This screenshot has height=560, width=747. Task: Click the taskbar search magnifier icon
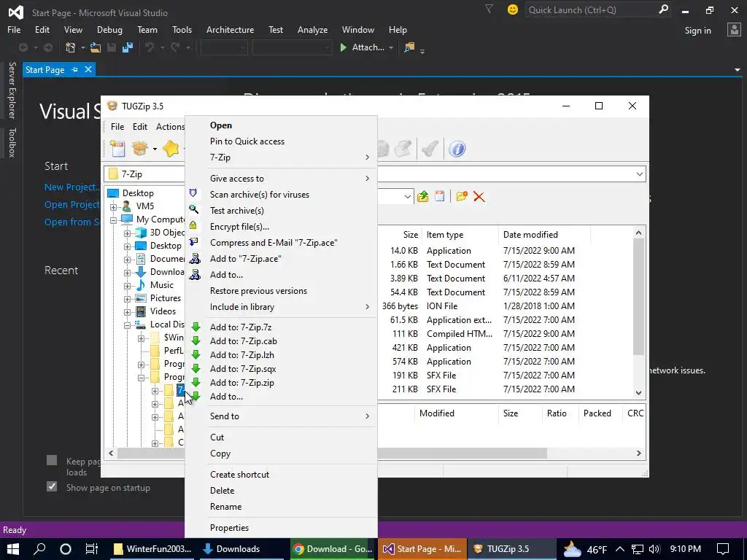tap(39, 548)
